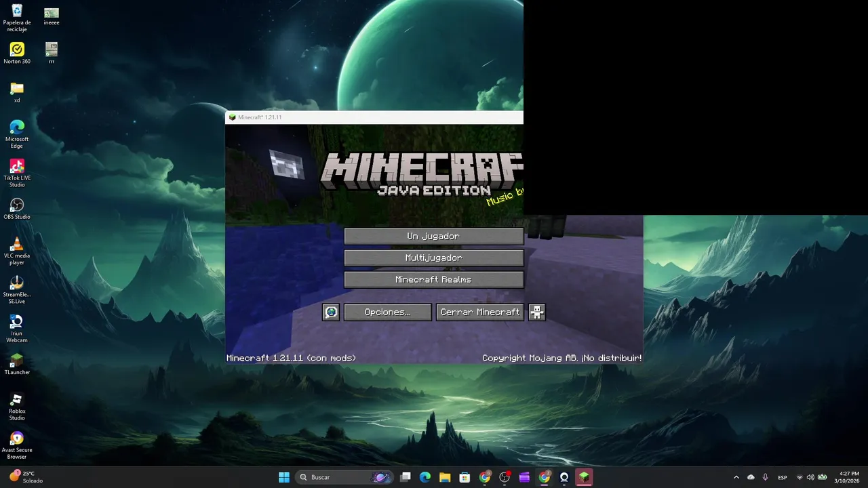Open Opciones... settings
The image size is (868, 488).
click(x=387, y=312)
